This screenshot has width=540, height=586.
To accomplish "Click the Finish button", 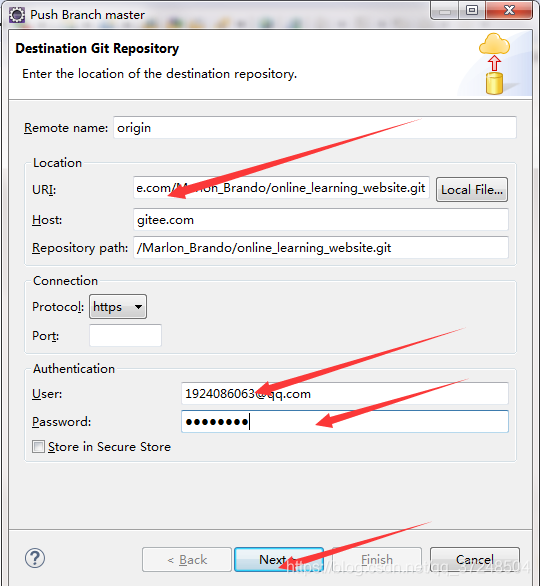I will tap(377, 559).
